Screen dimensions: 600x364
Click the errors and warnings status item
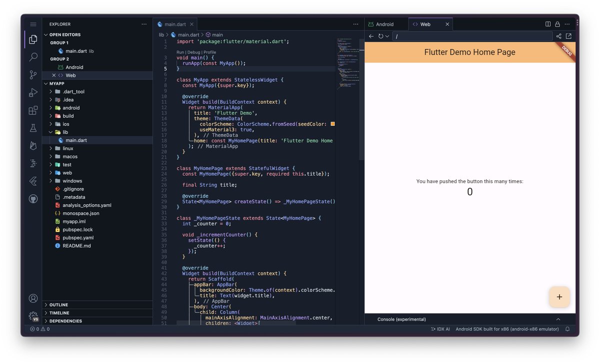[x=39, y=329]
